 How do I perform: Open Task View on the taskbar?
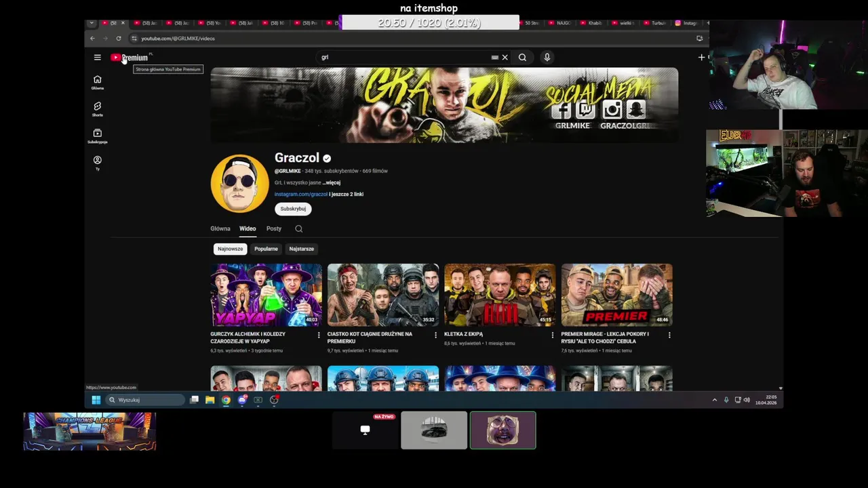click(194, 400)
